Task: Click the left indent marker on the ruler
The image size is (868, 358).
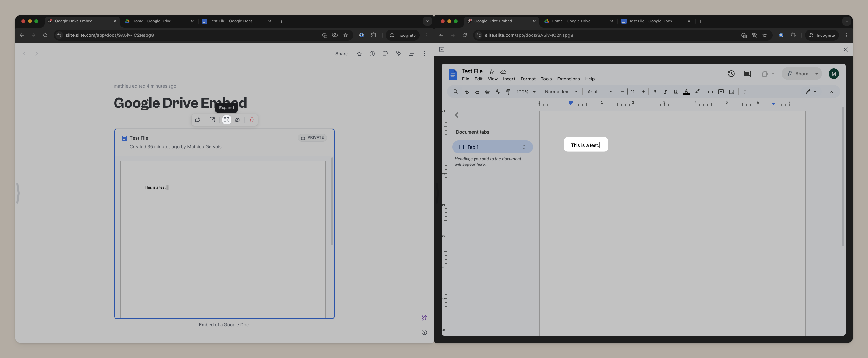Action: pyautogui.click(x=570, y=103)
